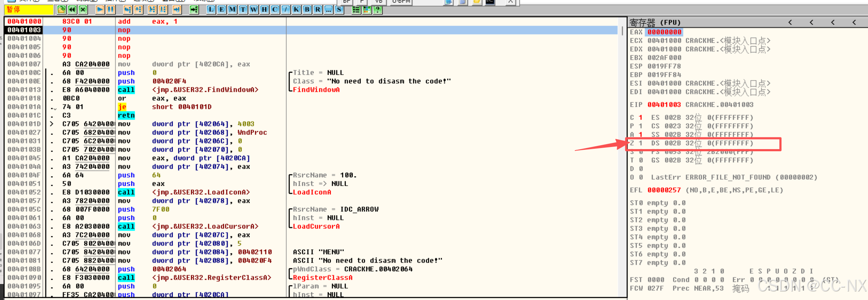Screen dimensions: 868x300
Task: Close the debugged program with the X toolbar icon
Action: 83,10
